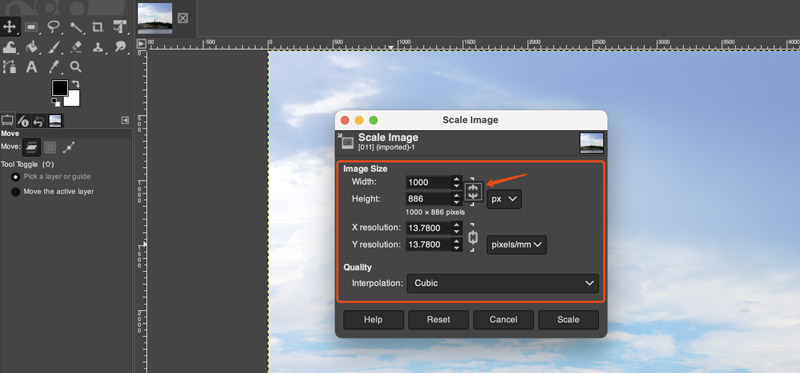Select the Warp Transform tool
800x373 pixels.
[x=10, y=47]
